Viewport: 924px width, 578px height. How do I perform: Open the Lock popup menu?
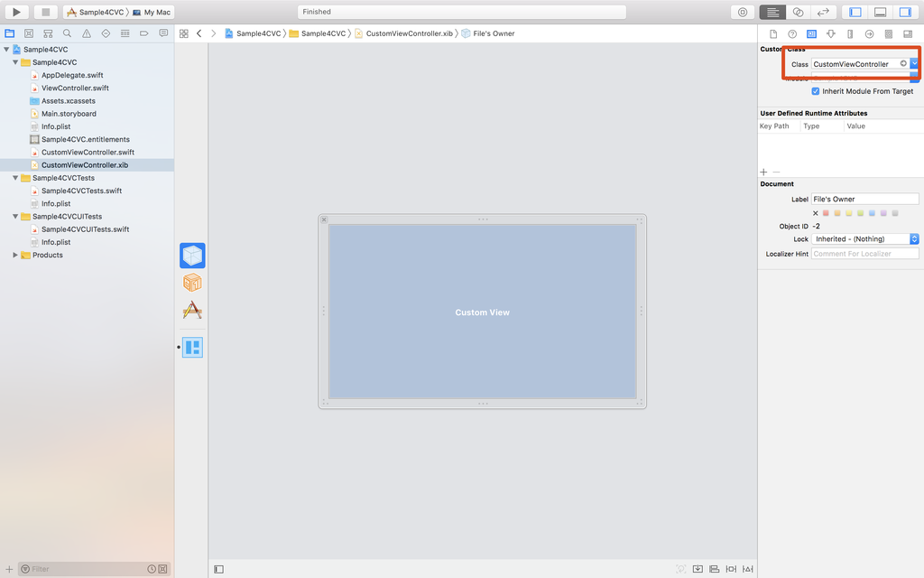pyautogui.click(x=865, y=238)
